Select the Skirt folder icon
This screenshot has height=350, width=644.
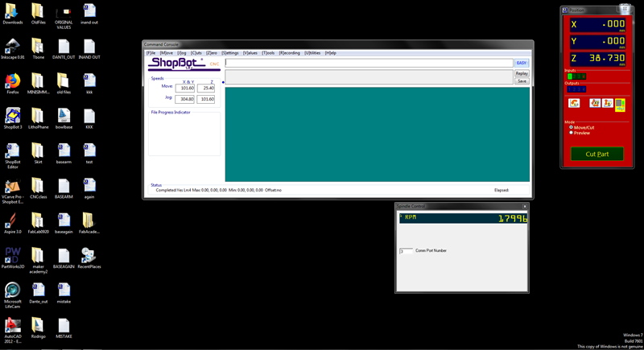38,154
